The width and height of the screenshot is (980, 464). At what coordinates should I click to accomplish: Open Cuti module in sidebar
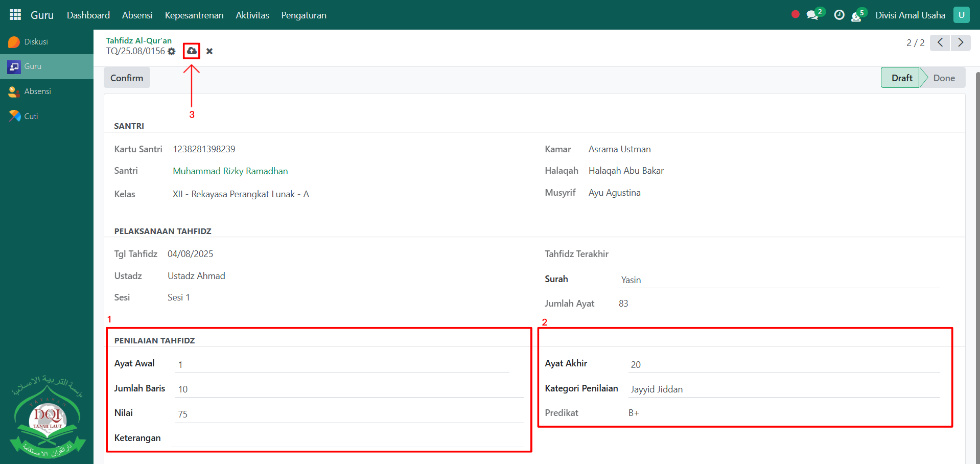point(31,117)
